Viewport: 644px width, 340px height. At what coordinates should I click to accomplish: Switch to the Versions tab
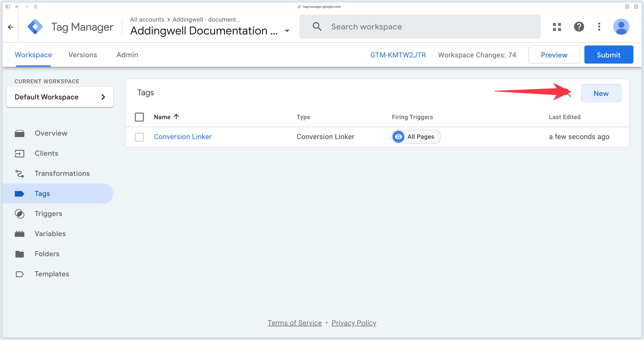[x=83, y=55]
